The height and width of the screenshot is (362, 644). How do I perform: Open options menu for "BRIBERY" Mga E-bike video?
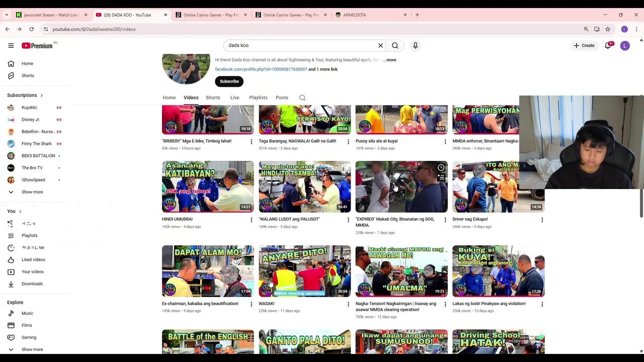pos(251,142)
